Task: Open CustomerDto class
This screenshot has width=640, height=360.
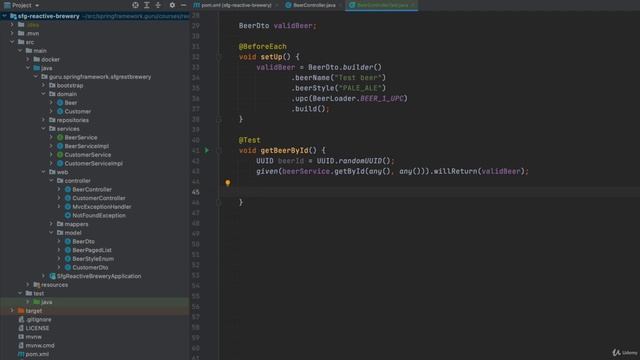Action: [90, 267]
